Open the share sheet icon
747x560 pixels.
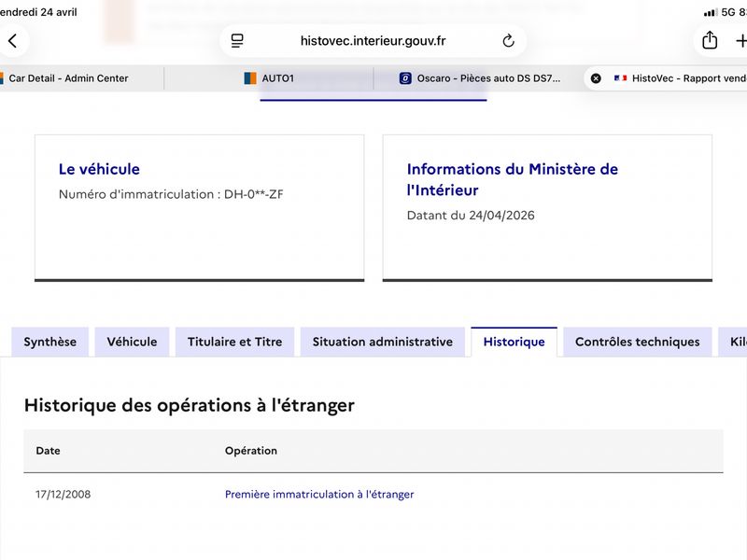pos(710,40)
